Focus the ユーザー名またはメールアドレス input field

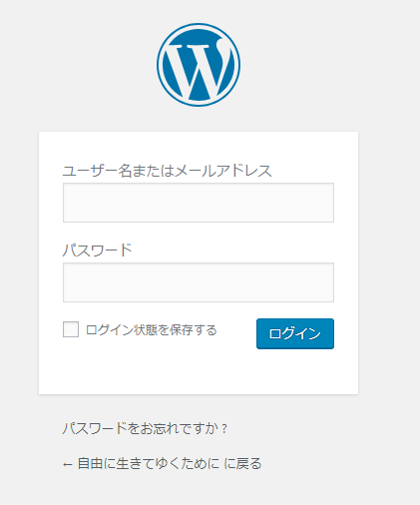click(199, 203)
